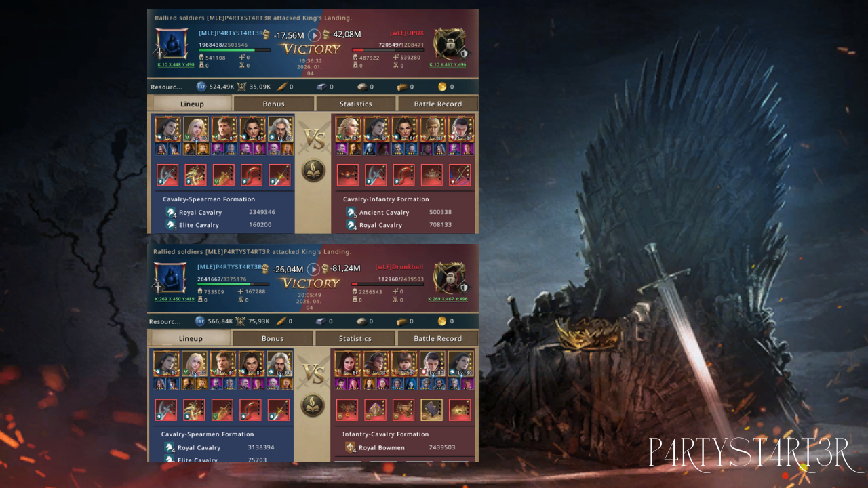
Task: Click the white-haired male commander portrait in the OPUX report
Action: [x=281, y=129]
